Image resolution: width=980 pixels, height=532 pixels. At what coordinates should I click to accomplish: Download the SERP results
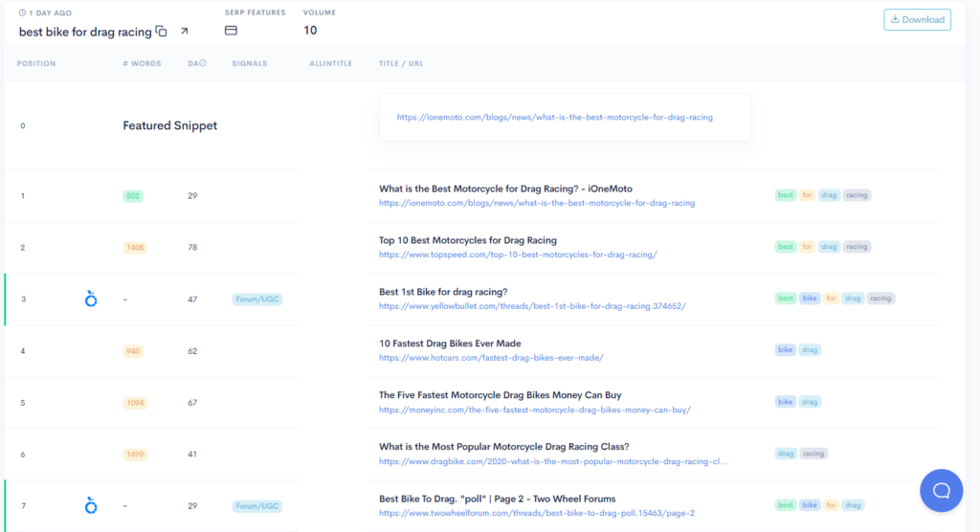click(x=917, y=19)
